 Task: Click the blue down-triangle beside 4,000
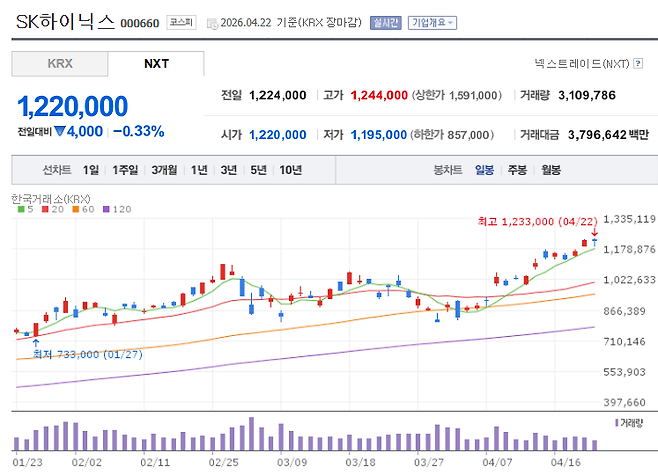tap(60, 131)
